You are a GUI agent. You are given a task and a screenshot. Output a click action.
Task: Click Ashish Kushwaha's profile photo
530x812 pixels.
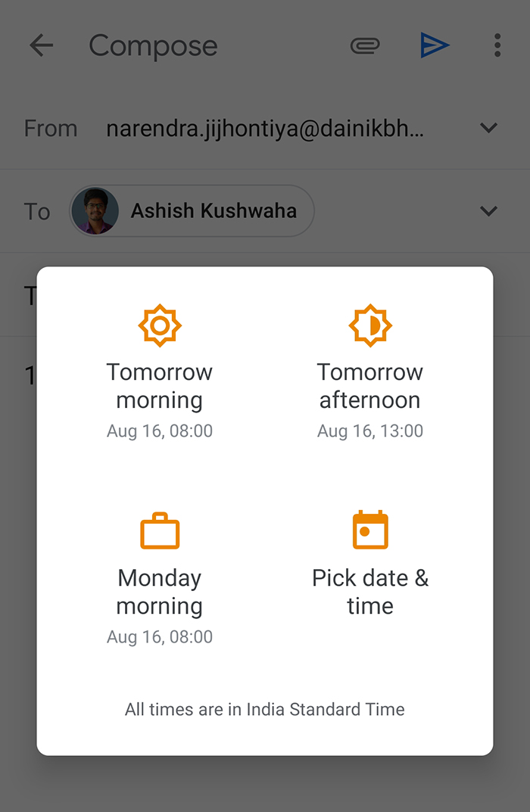point(95,211)
